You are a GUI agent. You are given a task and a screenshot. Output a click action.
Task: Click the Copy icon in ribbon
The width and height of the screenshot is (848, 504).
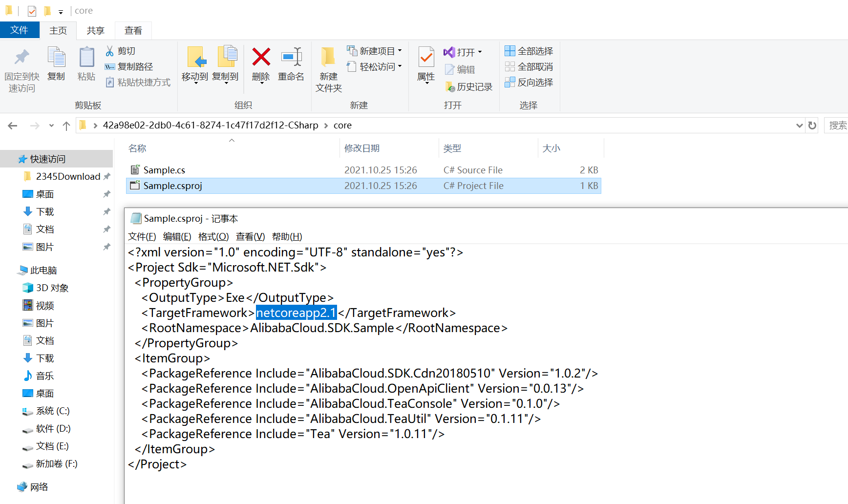click(x=56, y=57)
